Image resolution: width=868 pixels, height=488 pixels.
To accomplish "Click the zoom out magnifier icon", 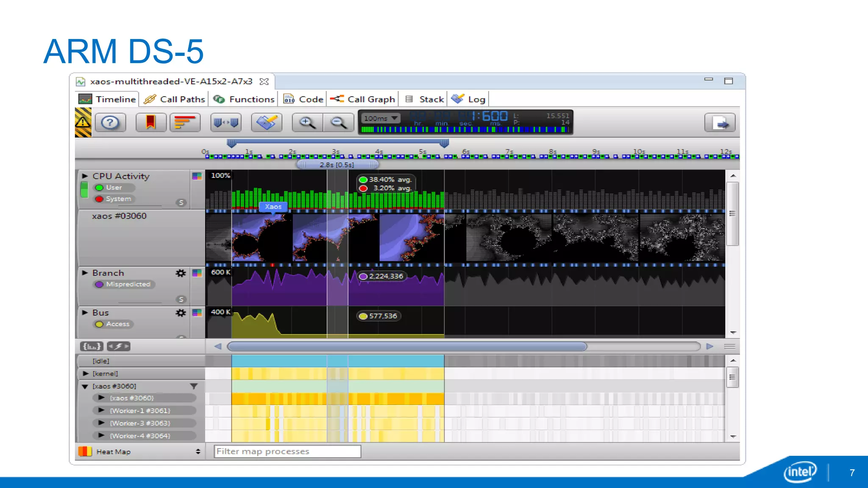I will click(339, 123).
